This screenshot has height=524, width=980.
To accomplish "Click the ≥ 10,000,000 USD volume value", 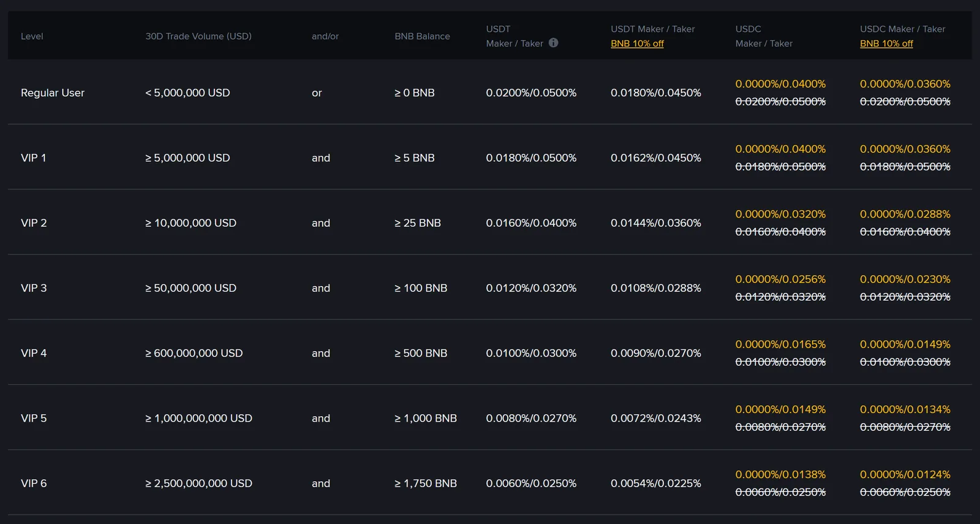I will point(190,223).
